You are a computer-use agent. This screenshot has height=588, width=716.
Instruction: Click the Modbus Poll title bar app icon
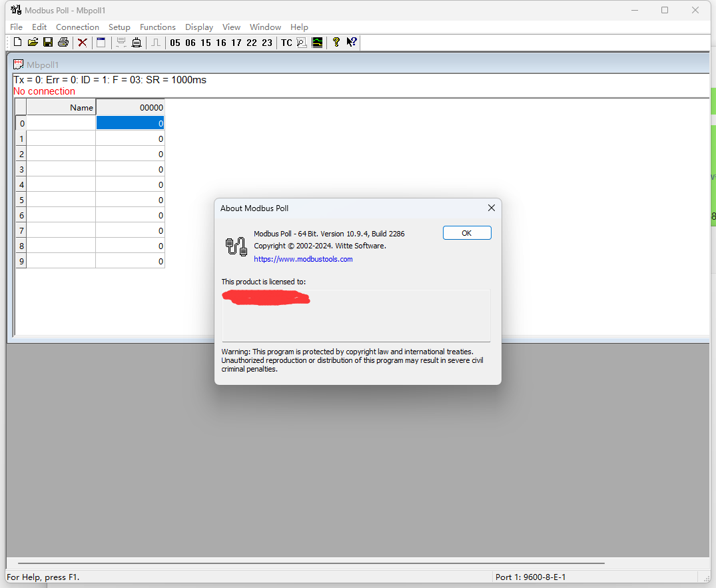(x=16, y=9)
